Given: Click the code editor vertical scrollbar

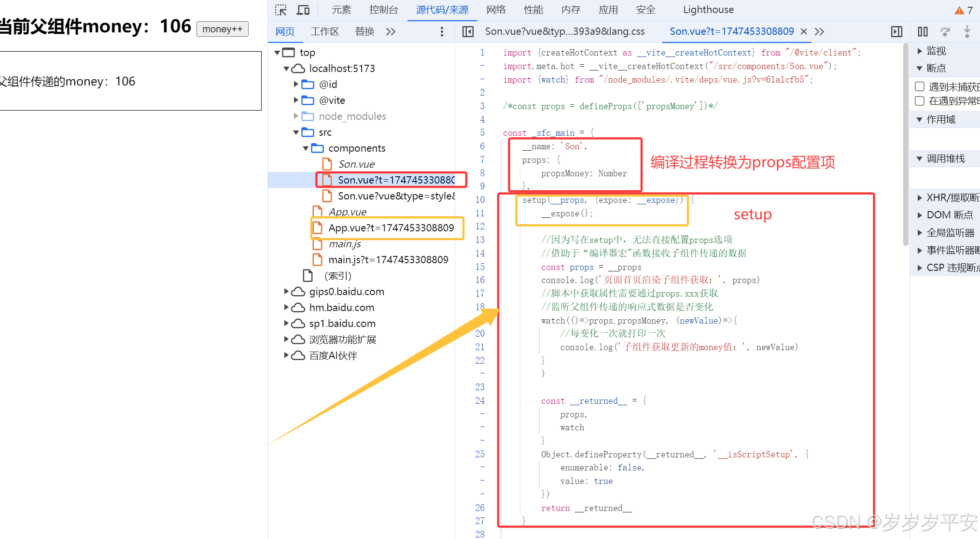Looking at the screenshot, I should click(906, 145).
